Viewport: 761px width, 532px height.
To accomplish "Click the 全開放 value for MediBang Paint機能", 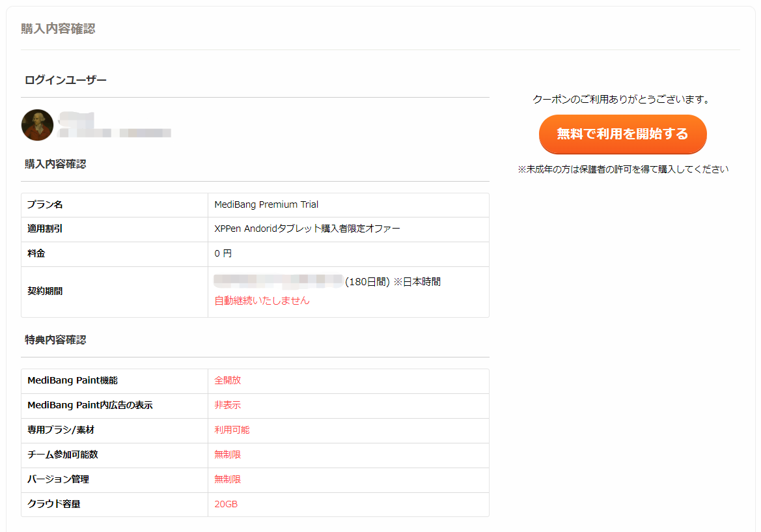I will coord(228,380).
